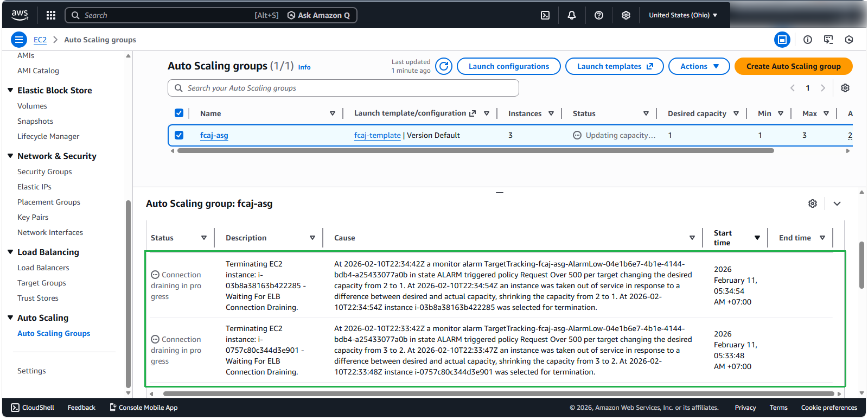Click the Ask Amazon Q icon
Image resolution: width=868 pixels, height=419 pixels.
click(x=291, y=15)
